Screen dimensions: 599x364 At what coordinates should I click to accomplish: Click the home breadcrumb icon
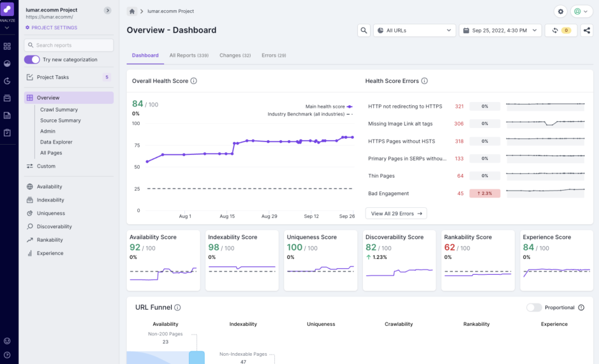tap(132, 11)
